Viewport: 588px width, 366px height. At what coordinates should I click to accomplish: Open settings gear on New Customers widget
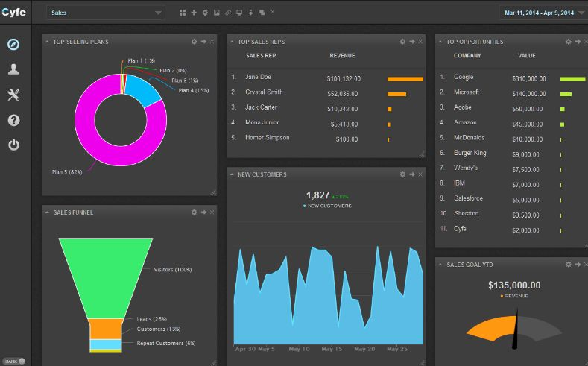(x=402, y=174)
